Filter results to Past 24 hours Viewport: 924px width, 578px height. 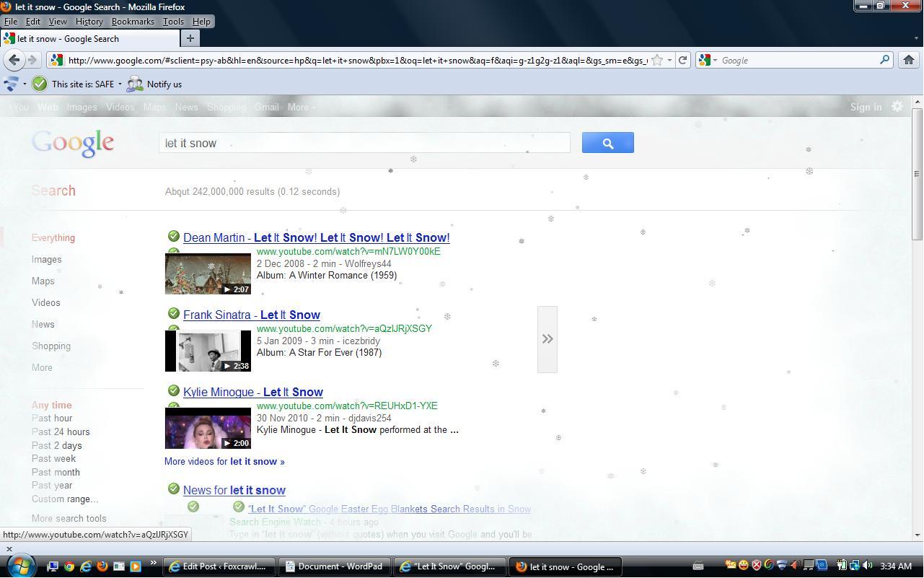pos(61,432)
